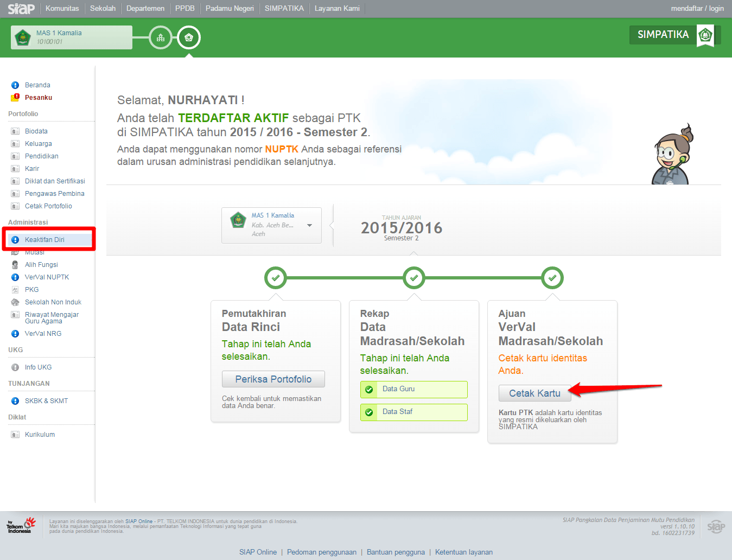
Task: Open Info UKG
Action: pyautogui.click(x=39, y=367)
